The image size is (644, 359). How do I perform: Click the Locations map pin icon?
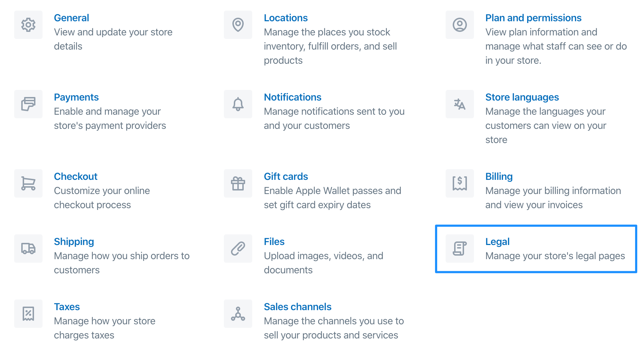coord(238,25)
